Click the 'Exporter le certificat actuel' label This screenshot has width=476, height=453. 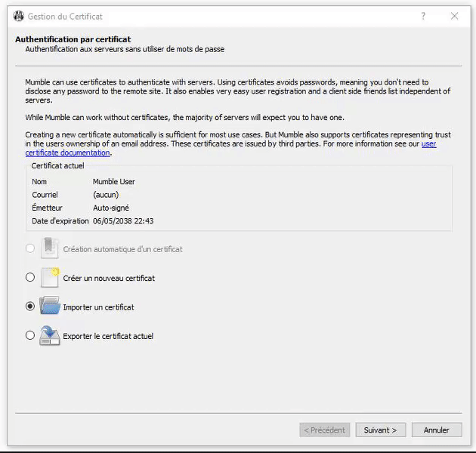tap(108, 336)
